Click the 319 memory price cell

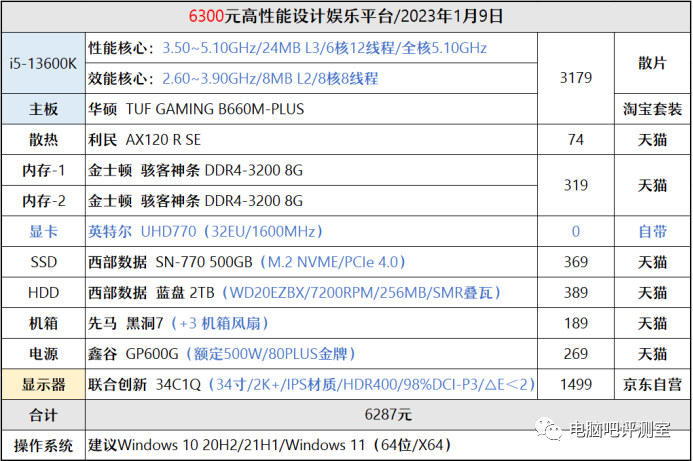575,185
